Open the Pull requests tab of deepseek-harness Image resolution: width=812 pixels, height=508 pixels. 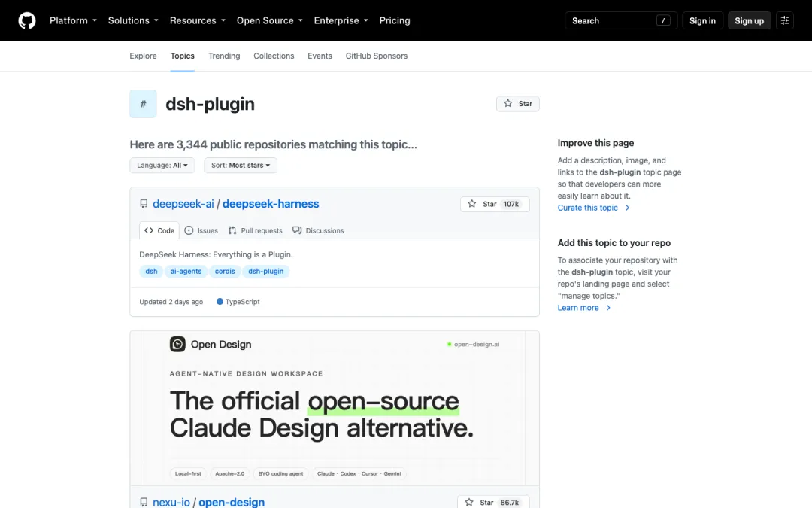click(x=256, y=231)
